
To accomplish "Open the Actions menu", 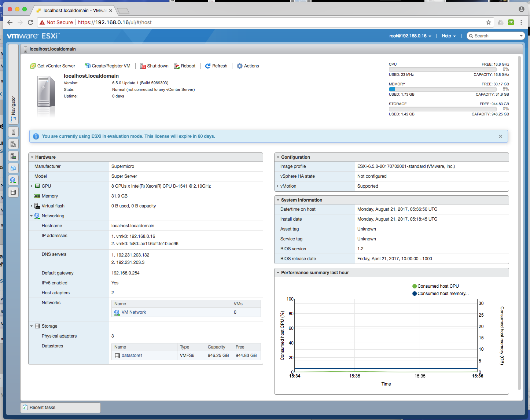I will point(248,66).
